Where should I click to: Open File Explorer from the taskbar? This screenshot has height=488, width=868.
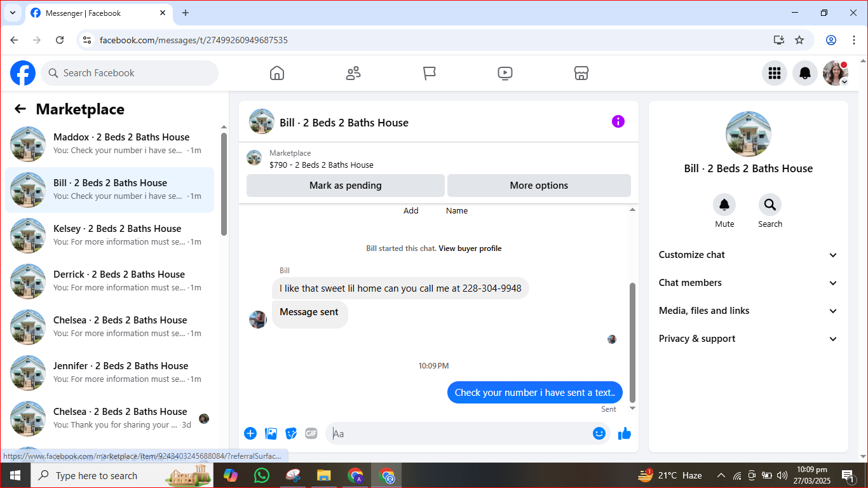[x=324, y=475]
